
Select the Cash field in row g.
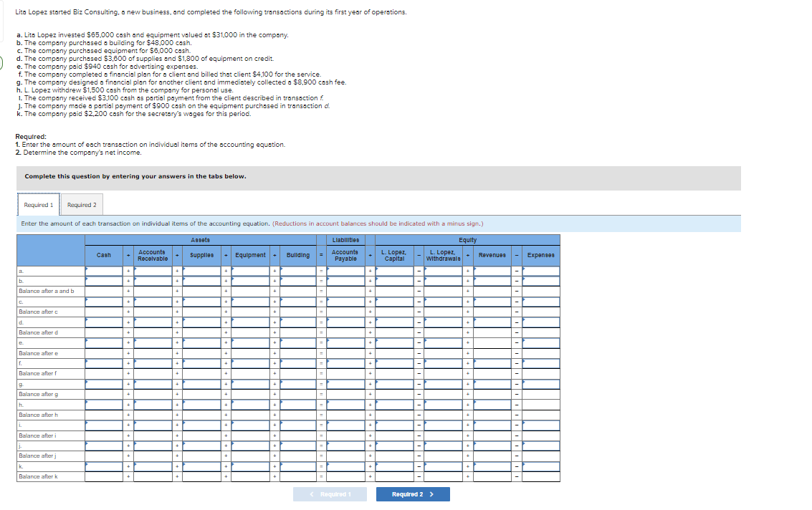pos(104,384)
